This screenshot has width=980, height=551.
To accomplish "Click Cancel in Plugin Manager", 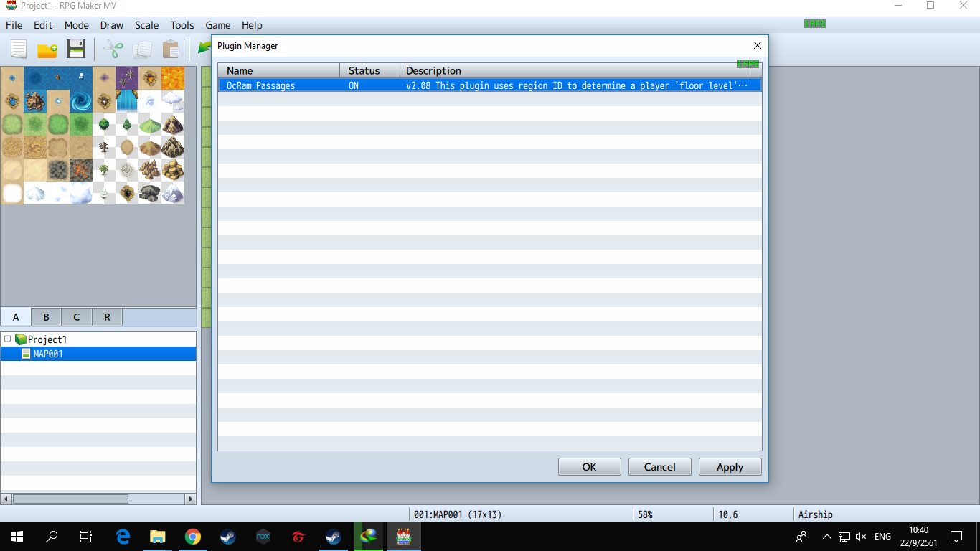I will [x=660, y=467].
